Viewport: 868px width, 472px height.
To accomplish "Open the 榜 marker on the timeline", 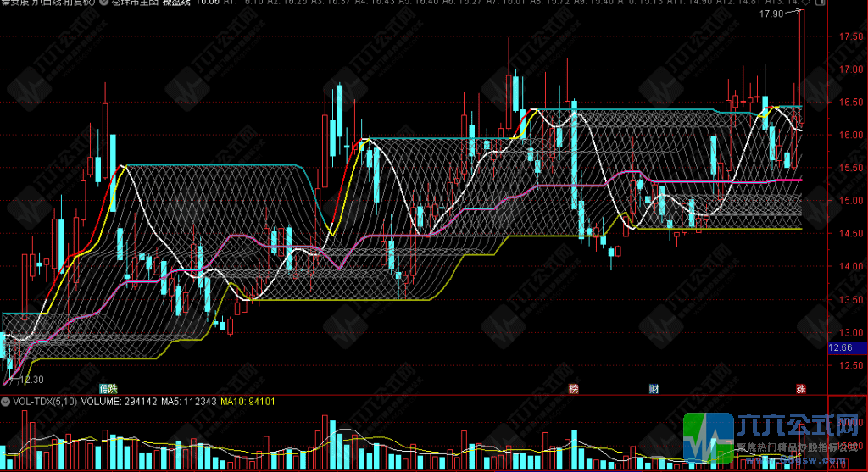I will 574,389.
